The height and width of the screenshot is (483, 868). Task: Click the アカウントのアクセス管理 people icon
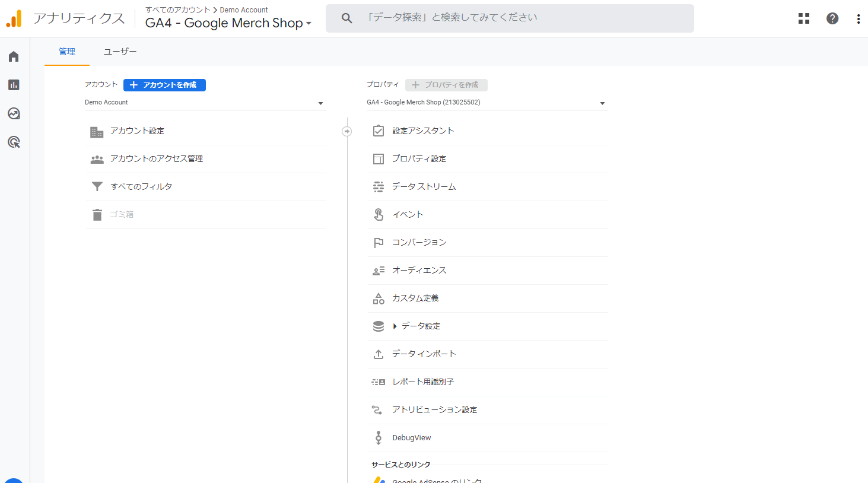97,159
